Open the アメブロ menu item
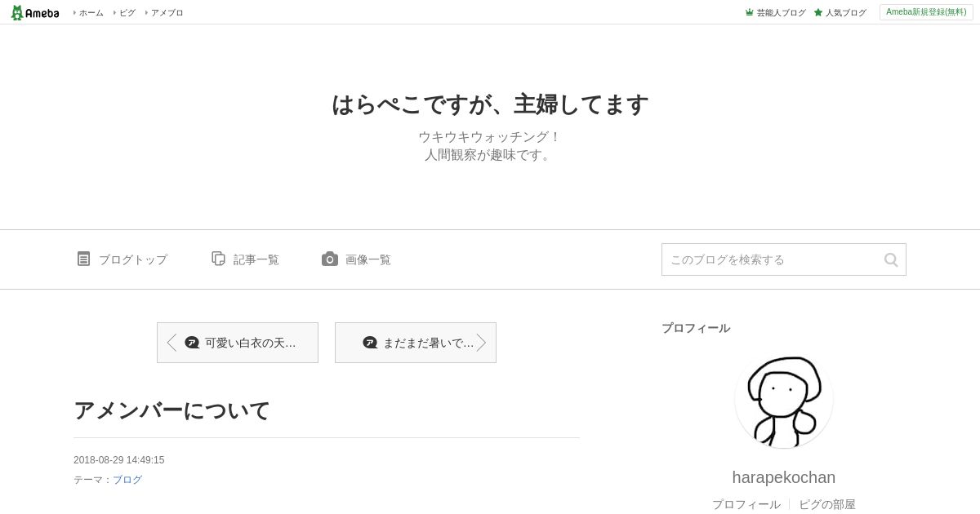The width and height of the screenshot is (980, 514). 165,12
